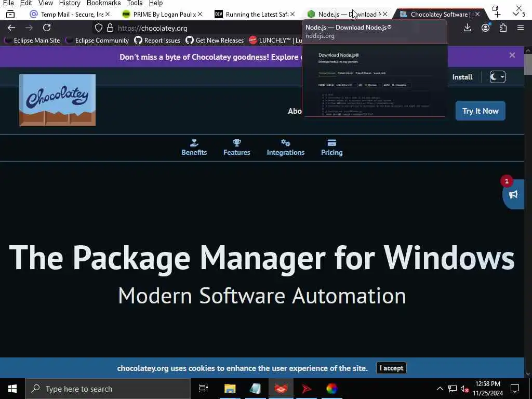Screen dimensions: 532x399
Task: Go back with the browser back arrow
Action: click(11, 28)
